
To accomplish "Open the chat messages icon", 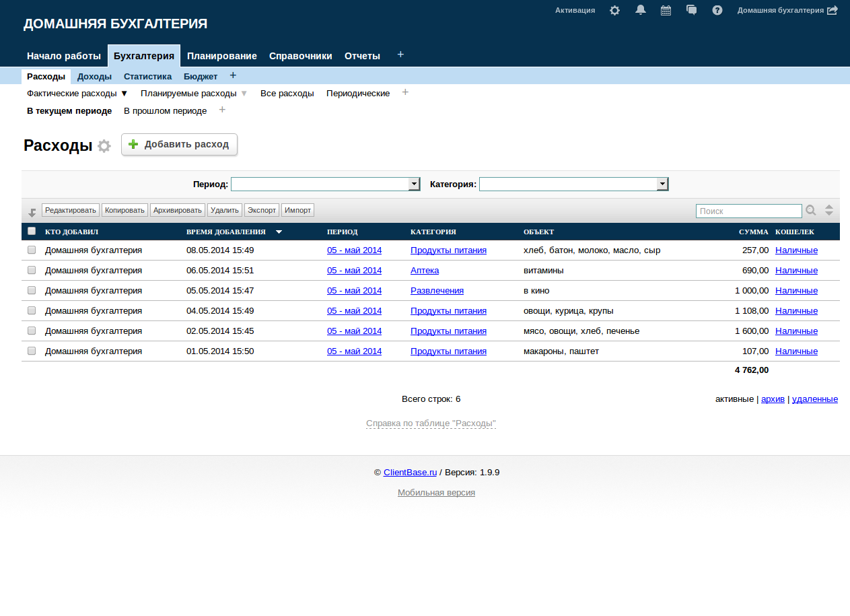I will point(691,10).
